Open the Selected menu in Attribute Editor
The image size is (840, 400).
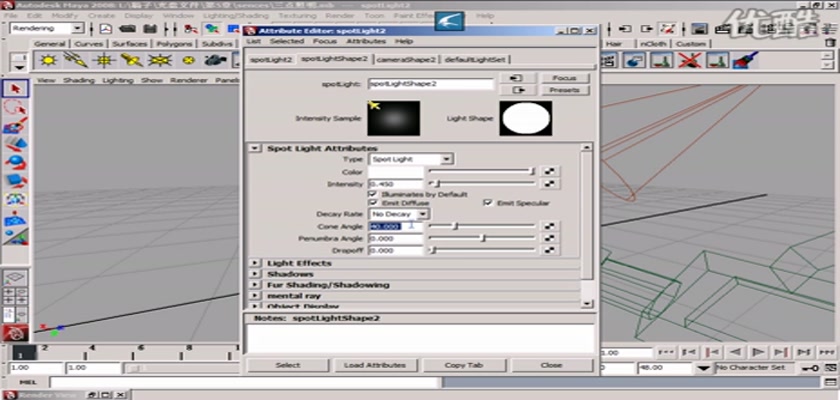click(x=287, y=41)
